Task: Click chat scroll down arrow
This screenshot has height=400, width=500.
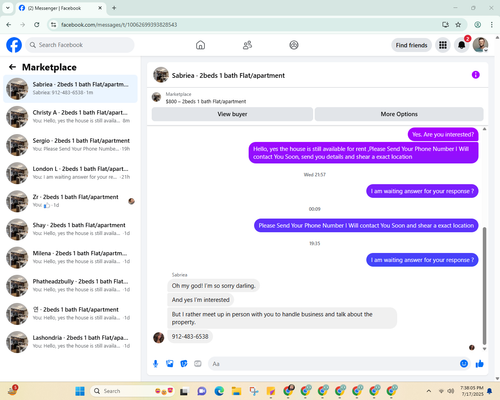Action: pos(484,349)
